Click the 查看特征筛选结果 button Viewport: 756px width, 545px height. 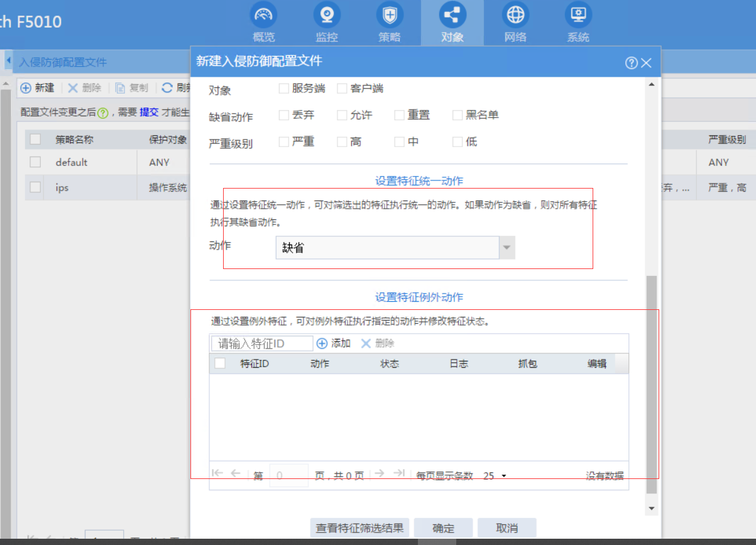click(x=359, y=528)
